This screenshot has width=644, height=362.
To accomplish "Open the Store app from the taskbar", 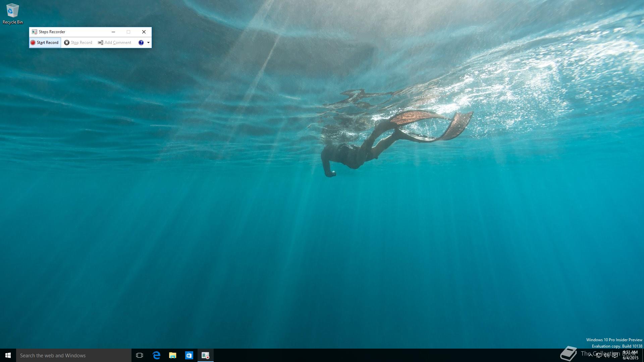I will [x=189, y=355].
